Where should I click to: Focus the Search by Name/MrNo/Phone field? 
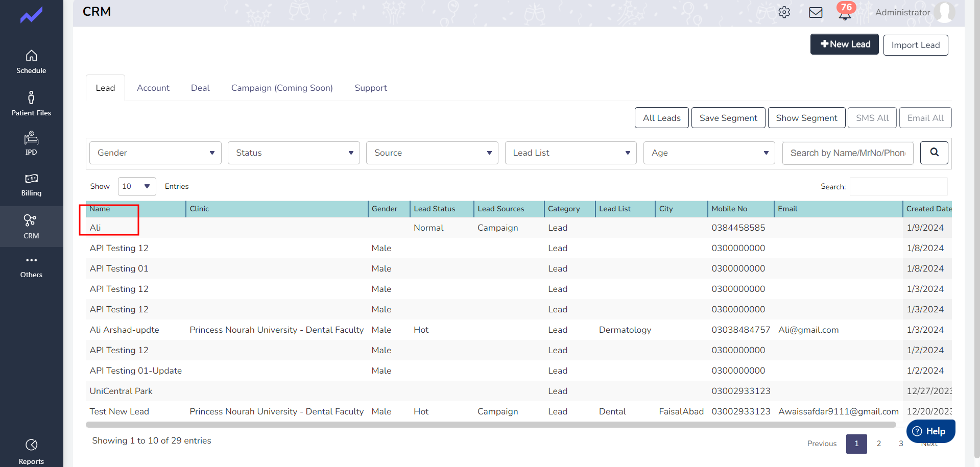tap(848, 153)
